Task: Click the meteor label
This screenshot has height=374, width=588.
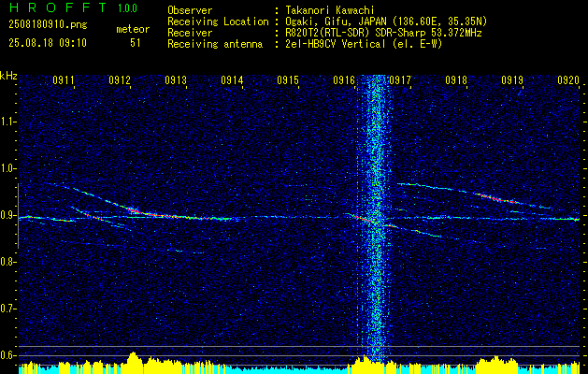Action: click(x=133, y=30)
